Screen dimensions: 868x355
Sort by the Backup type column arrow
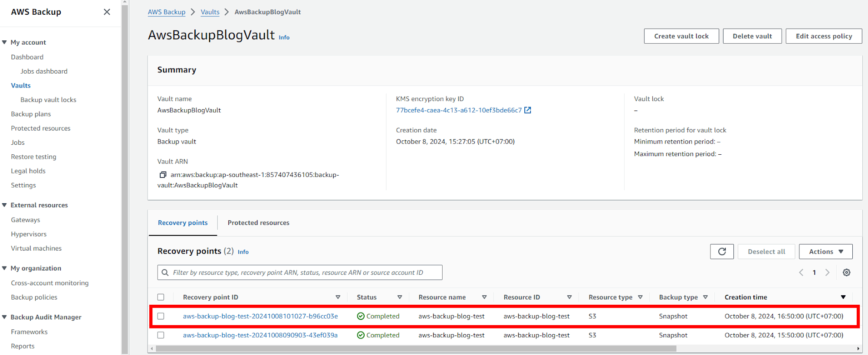click(705, 297)
